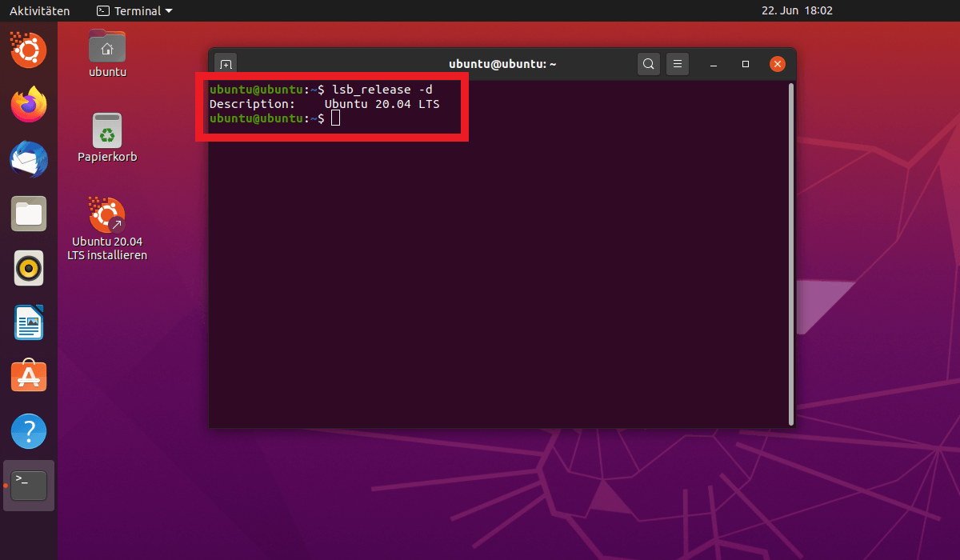Expand the Terminal app menu in top bar
Image resolution: width=960 pixels, height=560 pixels.
(x=134, y=11)
